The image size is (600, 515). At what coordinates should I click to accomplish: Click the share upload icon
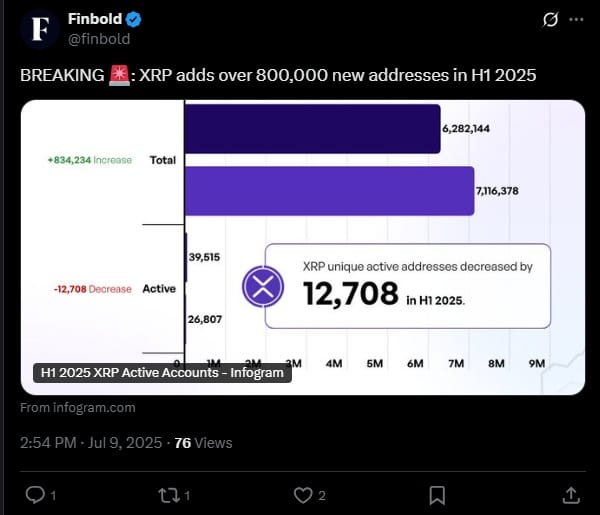571,494
